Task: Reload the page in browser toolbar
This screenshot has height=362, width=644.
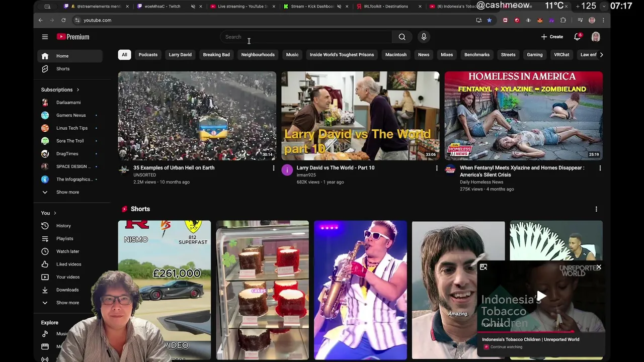Action: pos(63,20)
